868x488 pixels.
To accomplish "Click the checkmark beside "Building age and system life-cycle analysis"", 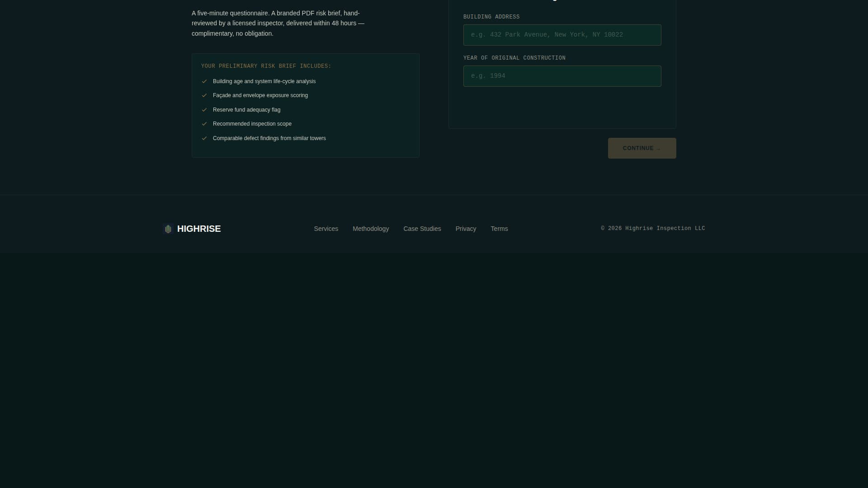I will point(204,81).
